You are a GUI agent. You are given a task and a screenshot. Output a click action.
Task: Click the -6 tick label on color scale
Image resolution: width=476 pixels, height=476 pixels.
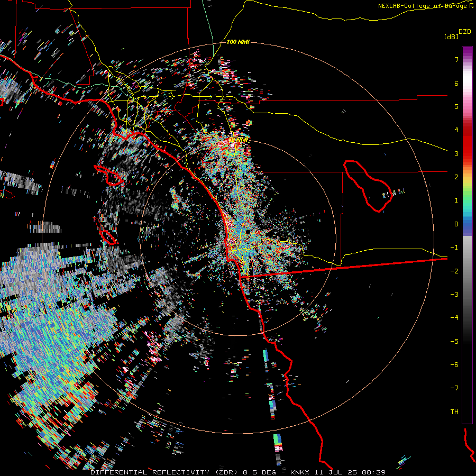click(454, 365)
